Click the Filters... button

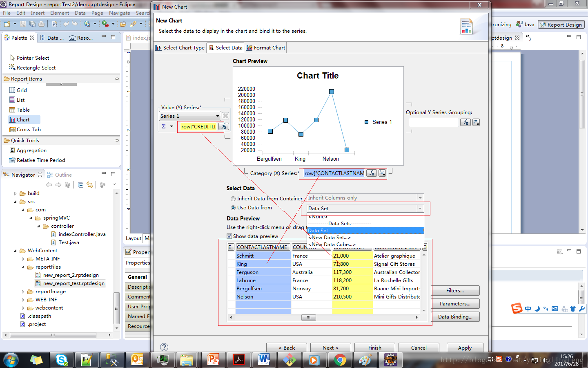(x=455, y=291)
